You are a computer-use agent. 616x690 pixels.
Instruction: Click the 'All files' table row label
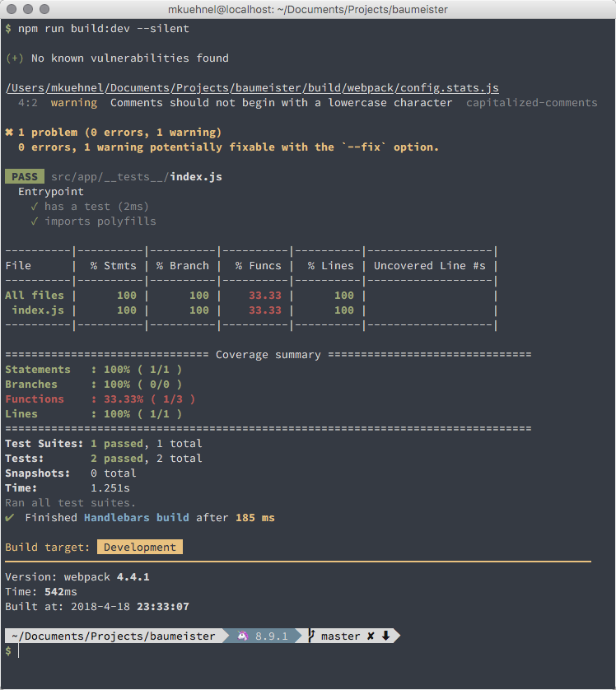(35, 296)
